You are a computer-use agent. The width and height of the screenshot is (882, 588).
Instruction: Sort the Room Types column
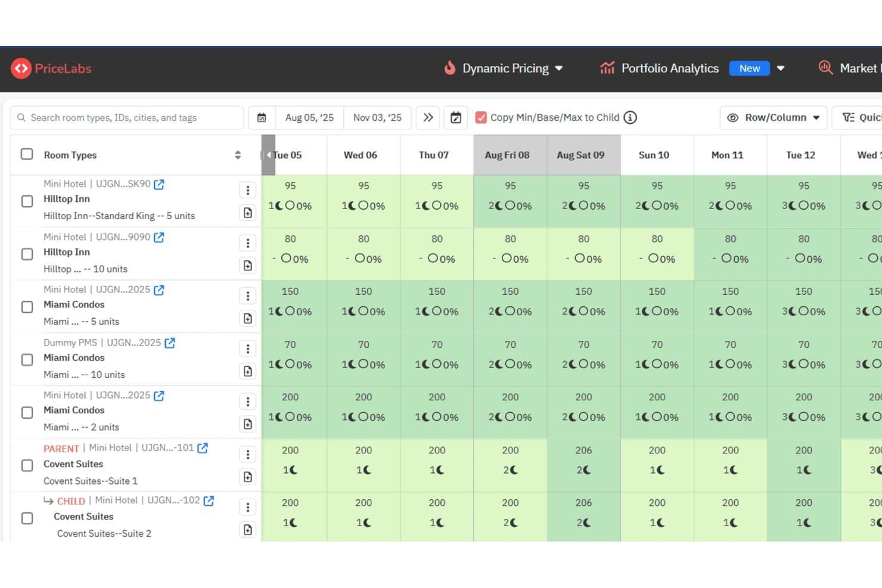(238, 155)
